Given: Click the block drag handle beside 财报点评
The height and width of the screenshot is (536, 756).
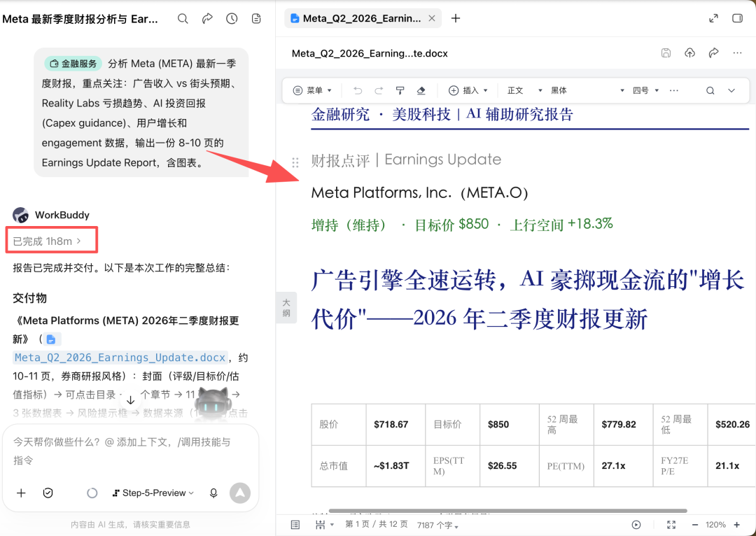Looking at the screenshot, I should coord(295,162).
